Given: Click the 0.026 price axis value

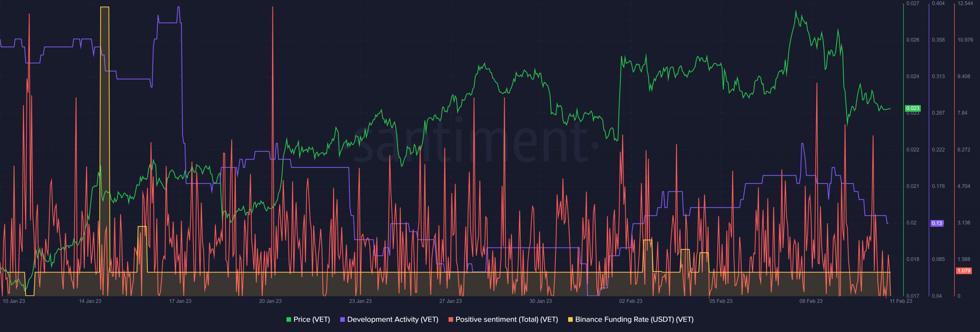Looking at the screenshot, I should click(913, 40).
